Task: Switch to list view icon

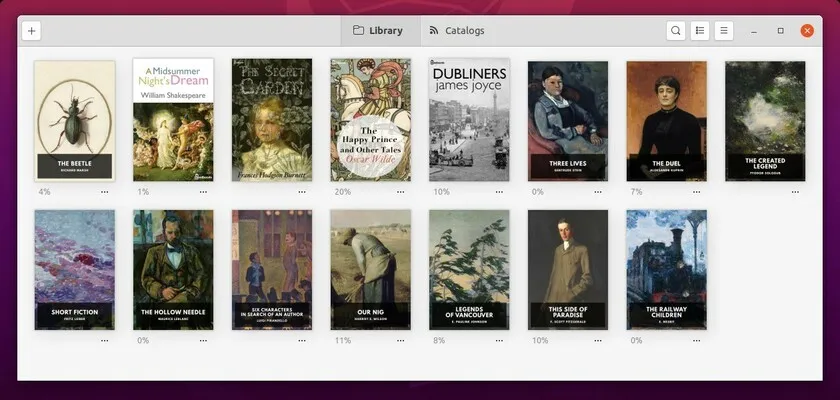Action: coord(700,31)
